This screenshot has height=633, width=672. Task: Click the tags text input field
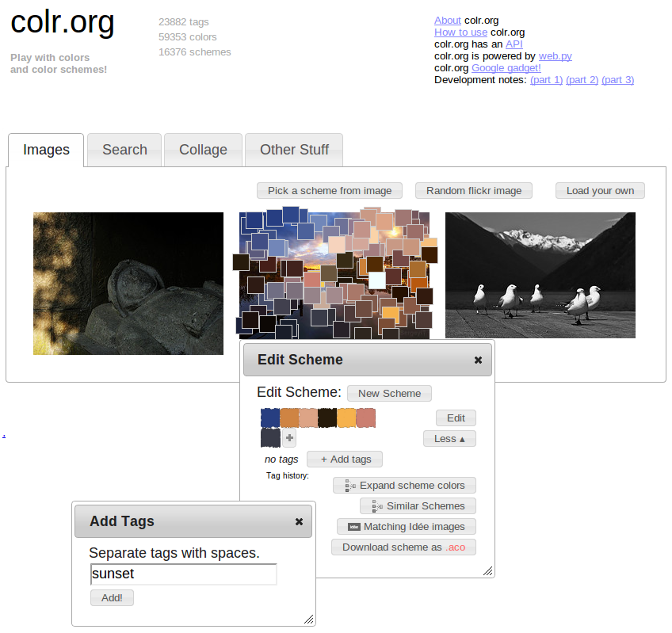click(x=184, y=574)
